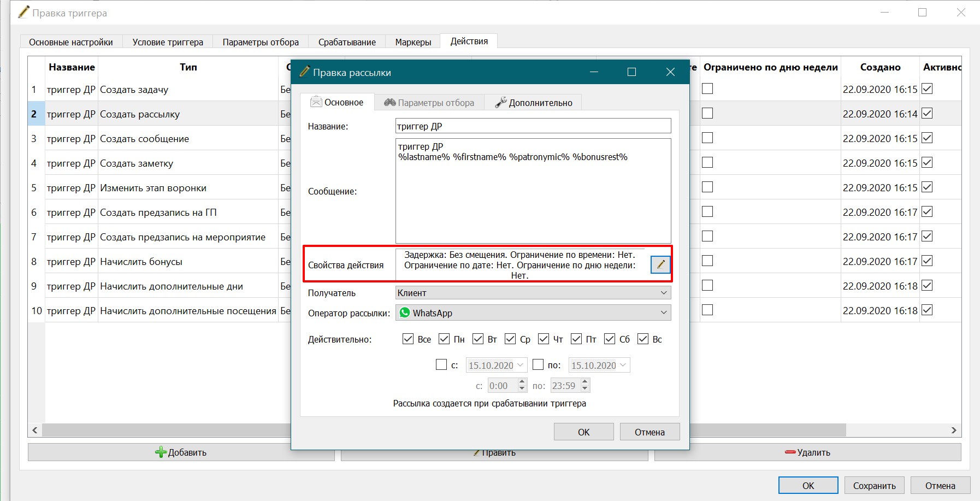Click the red minus icon on Удалить
Screen dimensions: 980x501
point(790,452)
